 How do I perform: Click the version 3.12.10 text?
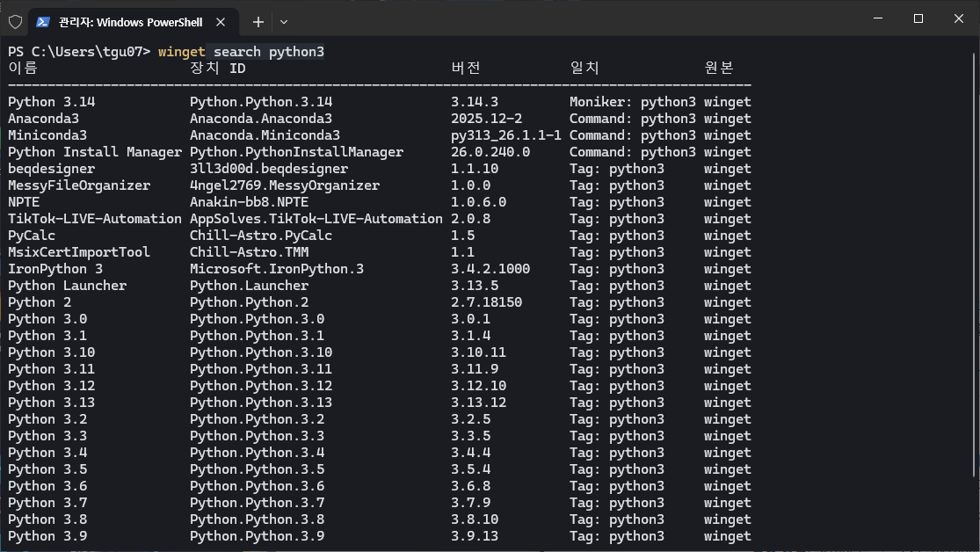point(479,386)
